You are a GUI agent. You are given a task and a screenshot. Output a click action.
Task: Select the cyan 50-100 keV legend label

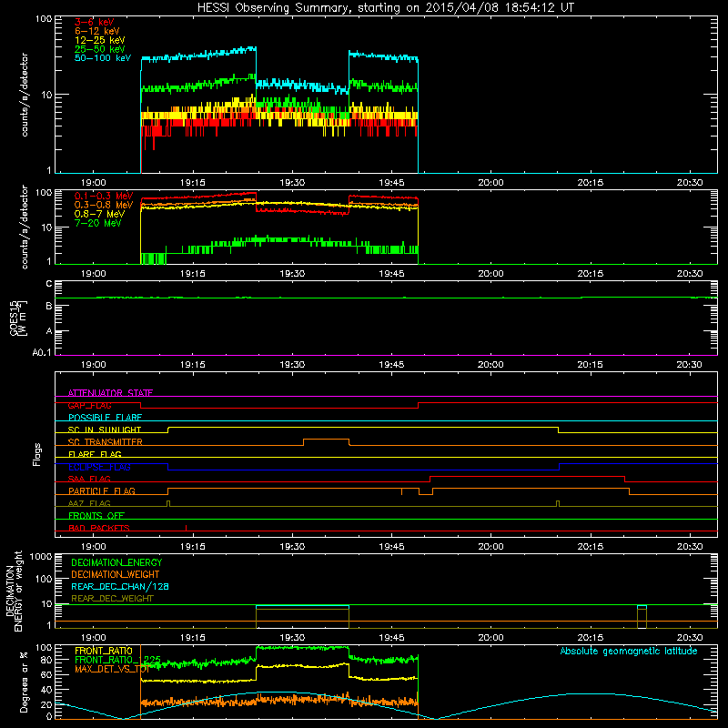[x=103, y=57]
